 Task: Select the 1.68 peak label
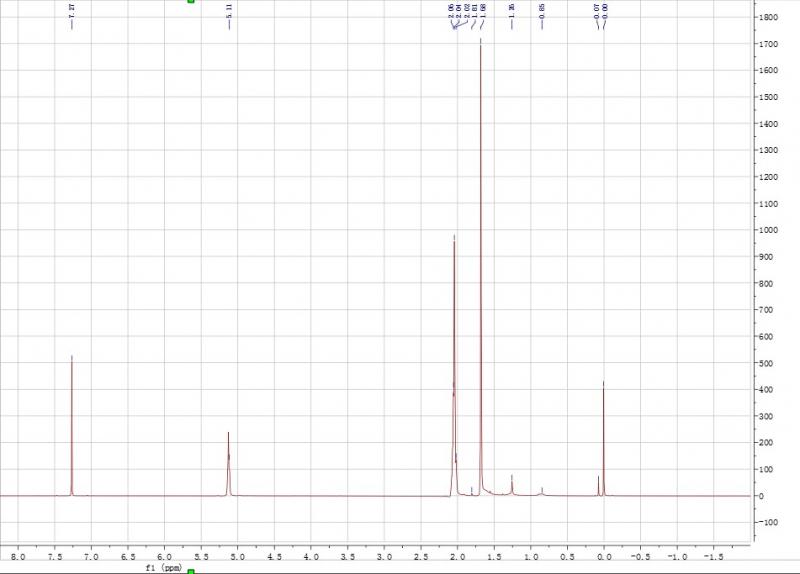(x=483, y=11)
